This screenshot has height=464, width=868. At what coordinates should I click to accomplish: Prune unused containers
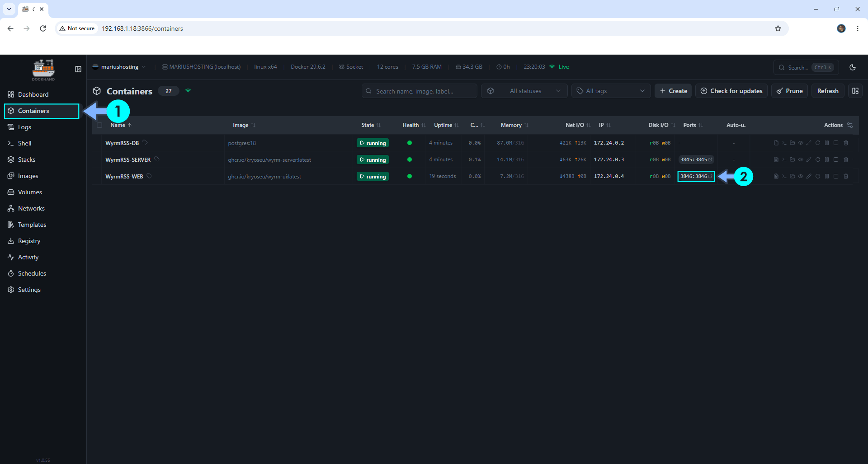[789, 91]
